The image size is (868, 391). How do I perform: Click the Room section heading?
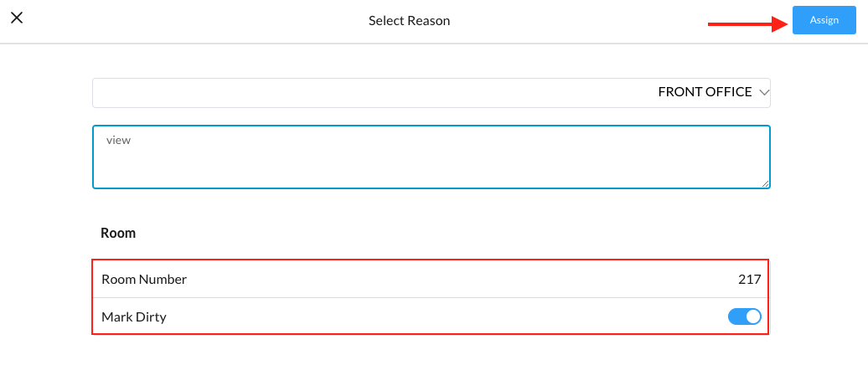118,234
